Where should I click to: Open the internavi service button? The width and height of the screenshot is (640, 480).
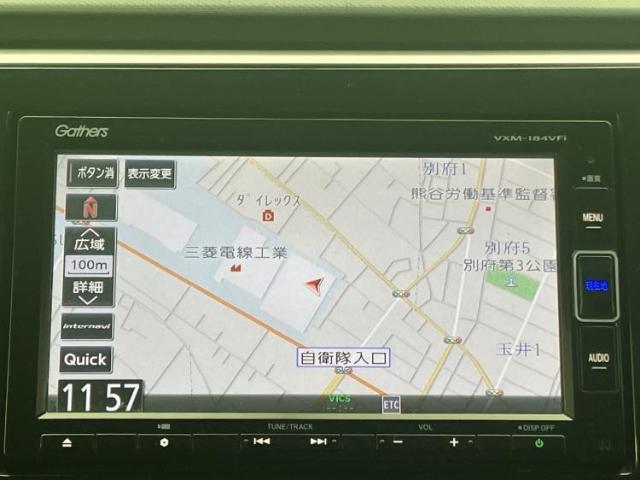pyautogui.click(x=87, y=327)
